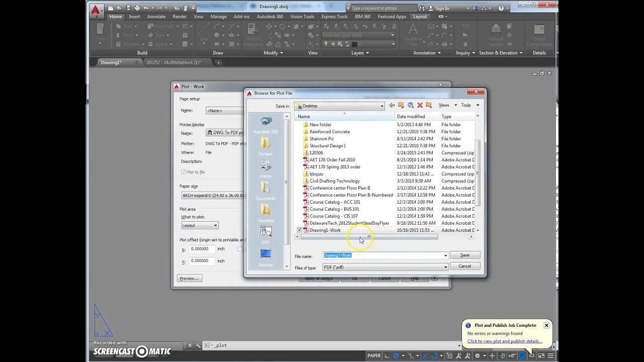Toggle checkbox beside Drawing1-Work file

299,230
